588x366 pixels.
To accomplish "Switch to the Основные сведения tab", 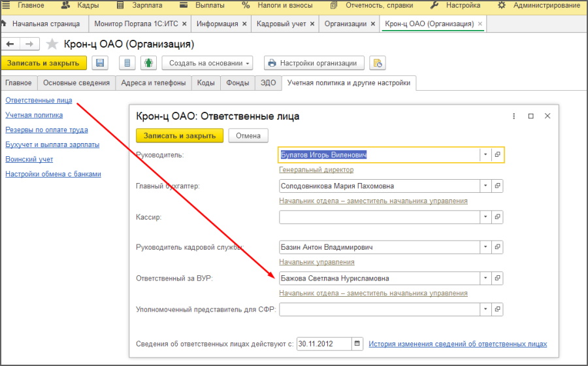I will [76, 83].
